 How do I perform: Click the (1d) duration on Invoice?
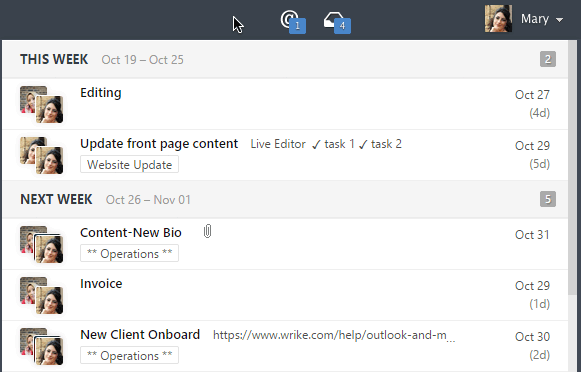[x=540, y=304]
